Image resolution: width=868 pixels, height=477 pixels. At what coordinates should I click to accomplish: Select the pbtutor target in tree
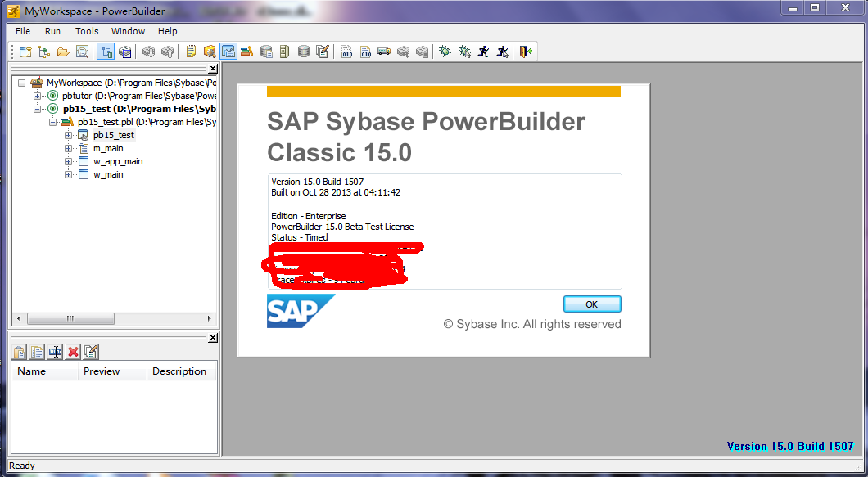pos(139,96)
